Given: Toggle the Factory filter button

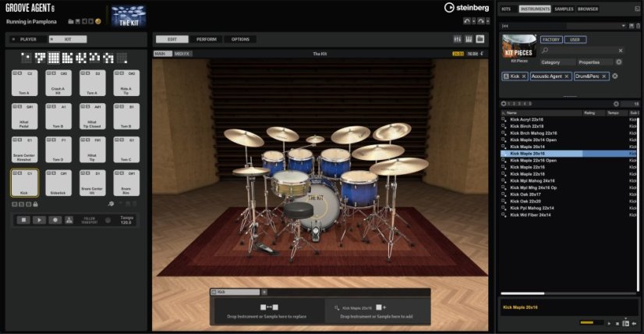Looking at the screenshot, I should (x=550, y=40).
